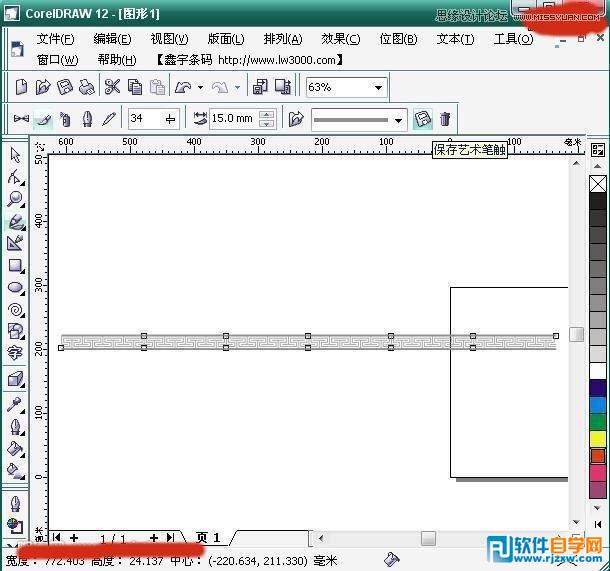Expand the undo history dropdown arrow

200,87
